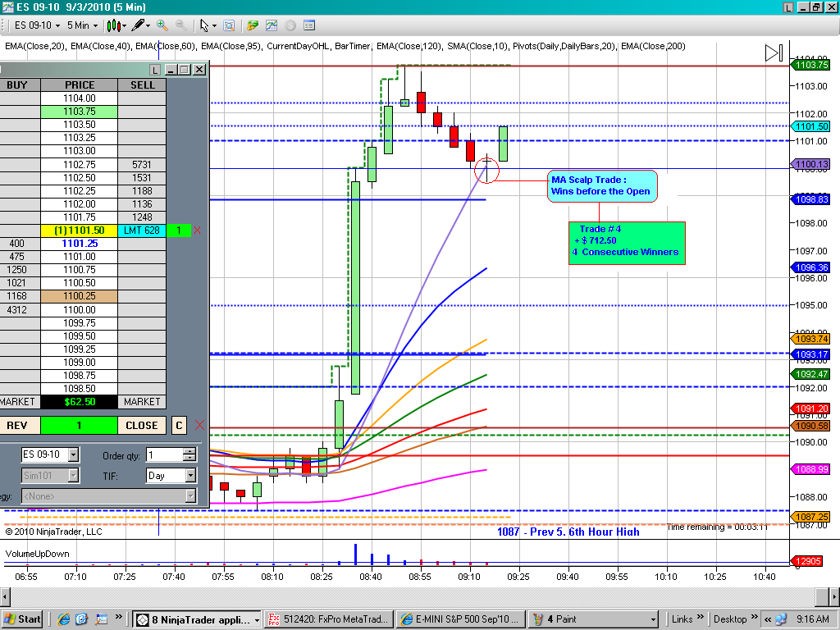
Task: Select the cursor pointer tool
Action: (204, 25)
